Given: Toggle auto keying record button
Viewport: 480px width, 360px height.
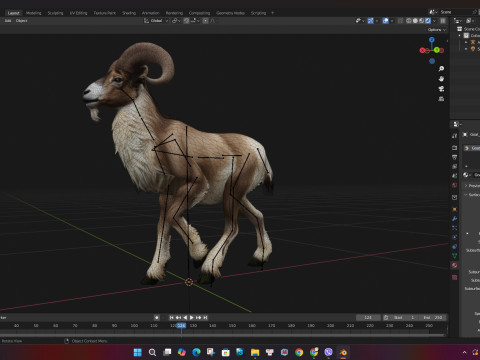Looking at the screenshot, I should [x=157, y=318].
